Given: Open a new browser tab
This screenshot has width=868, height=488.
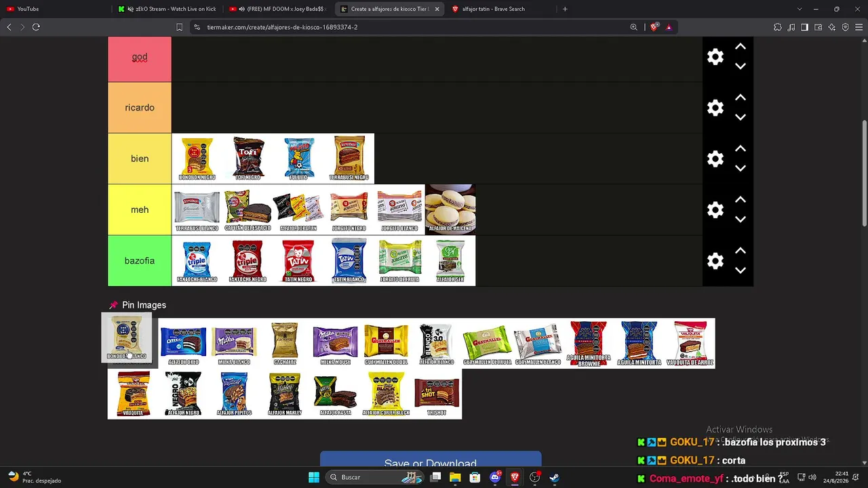Looking at the screenshot, I should coord(565,9).
